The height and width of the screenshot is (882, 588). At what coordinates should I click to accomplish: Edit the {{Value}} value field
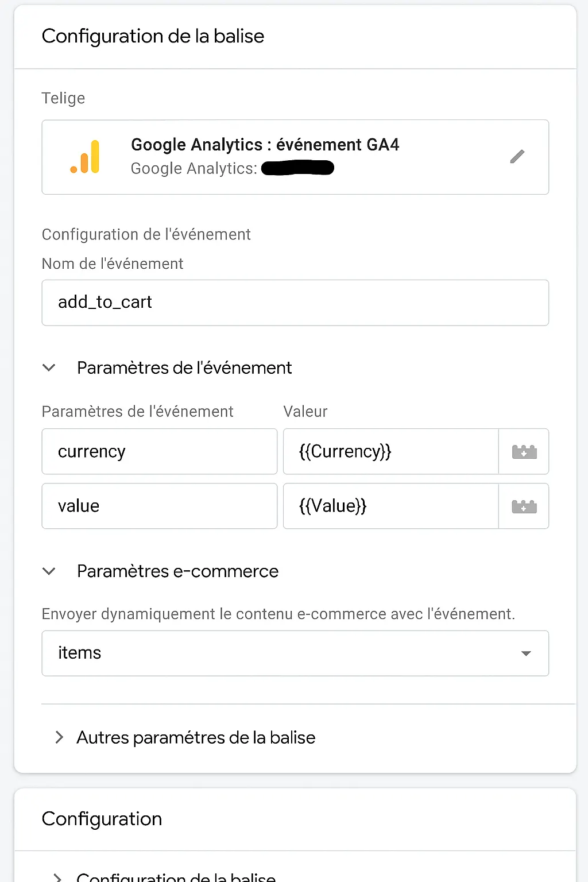[x=391, y=506]
